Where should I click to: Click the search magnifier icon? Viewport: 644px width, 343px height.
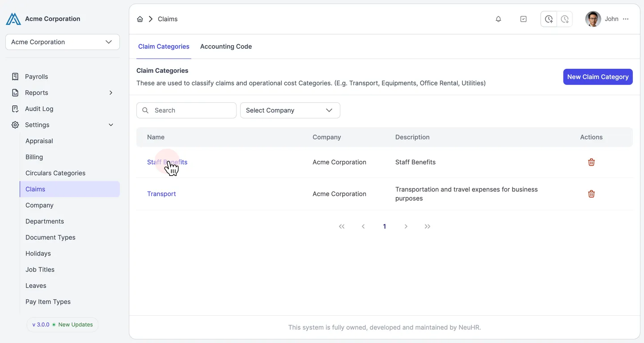point(145,110)
